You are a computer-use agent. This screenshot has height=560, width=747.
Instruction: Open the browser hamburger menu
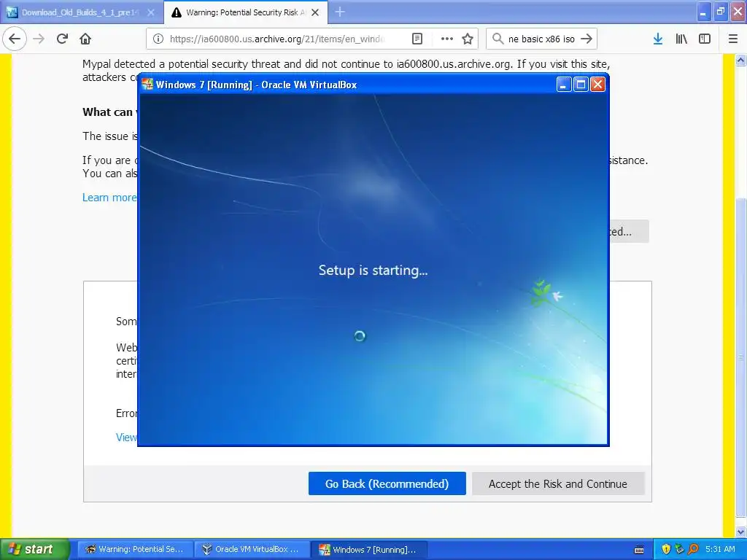coord(733,39)
